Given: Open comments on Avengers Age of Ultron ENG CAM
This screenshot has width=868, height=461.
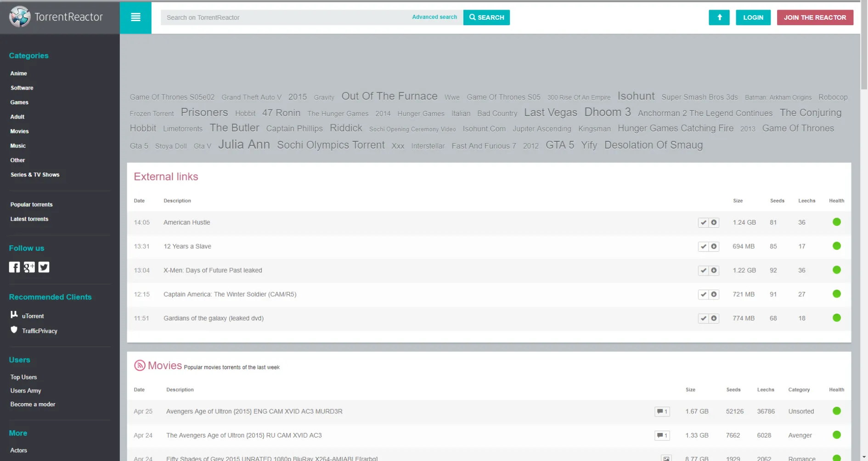Looking at the screenshot, I should [661, 411].
